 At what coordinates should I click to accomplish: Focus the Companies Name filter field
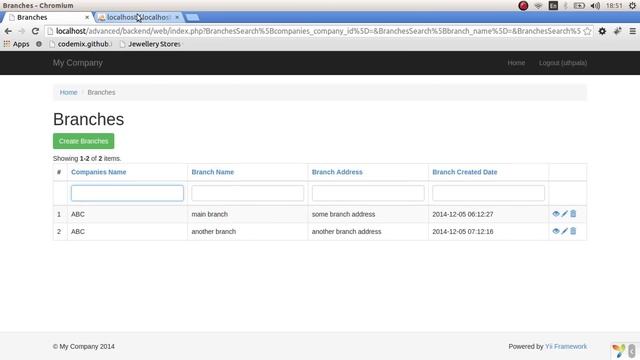127,193
